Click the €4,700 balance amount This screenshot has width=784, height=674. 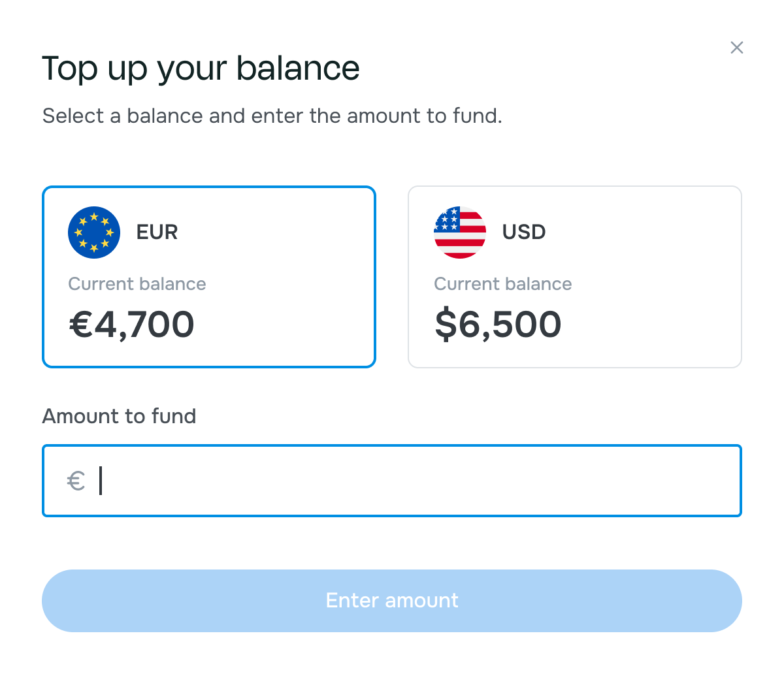(131, 325)
